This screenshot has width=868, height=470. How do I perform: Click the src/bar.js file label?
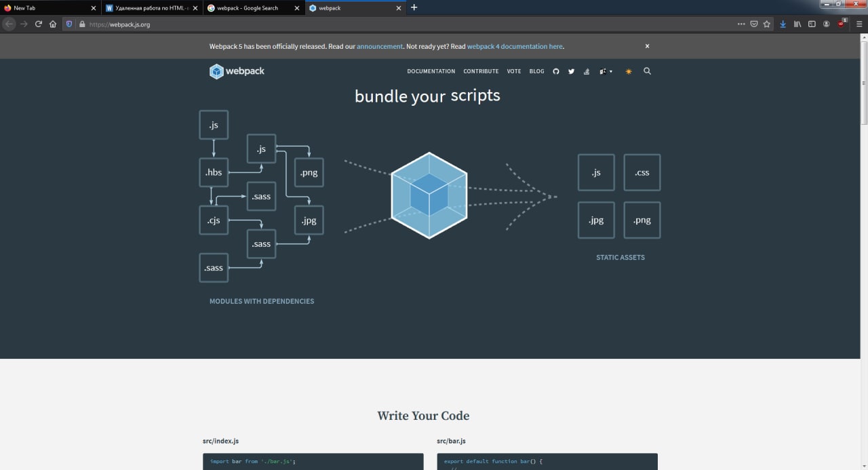tap(452, 441)
